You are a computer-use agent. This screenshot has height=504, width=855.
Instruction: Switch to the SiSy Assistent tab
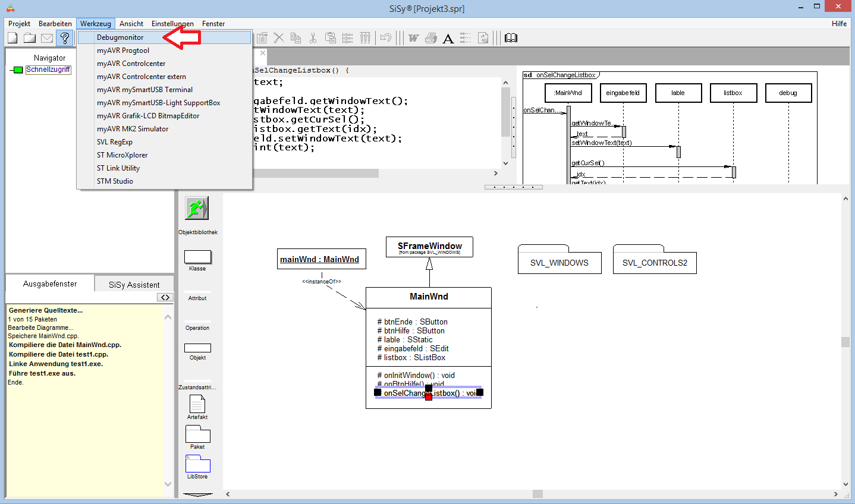click(x=134, y=285)
